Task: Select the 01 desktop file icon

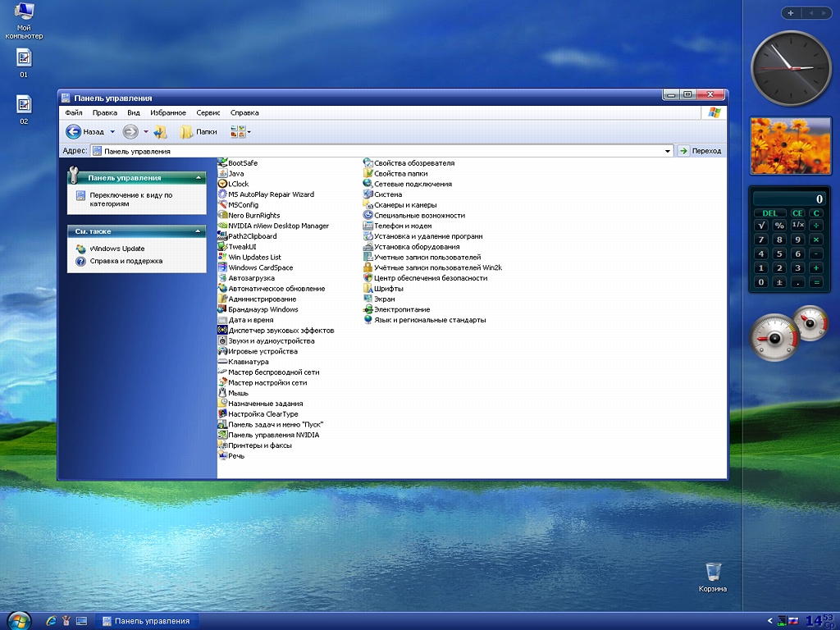Action: [24, 58]
